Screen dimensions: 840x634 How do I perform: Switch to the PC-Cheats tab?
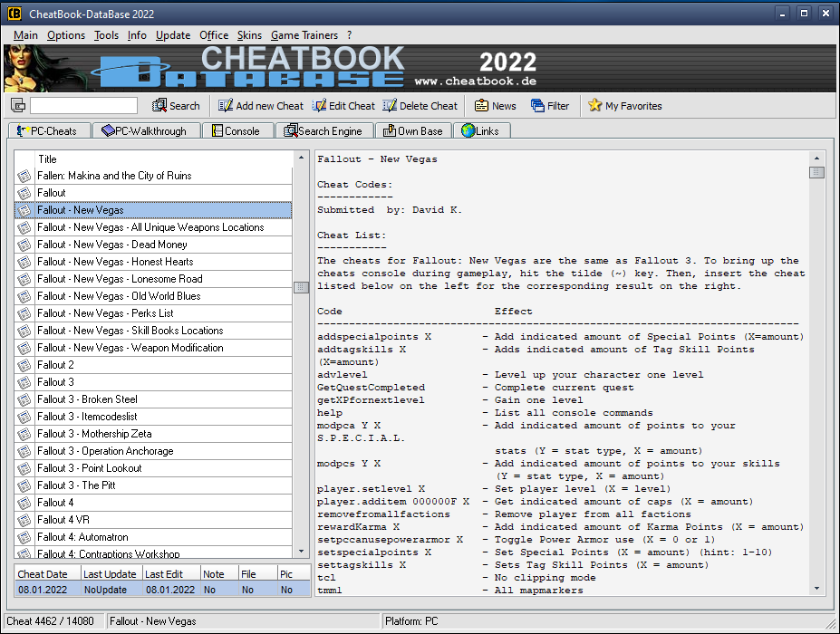49,130
